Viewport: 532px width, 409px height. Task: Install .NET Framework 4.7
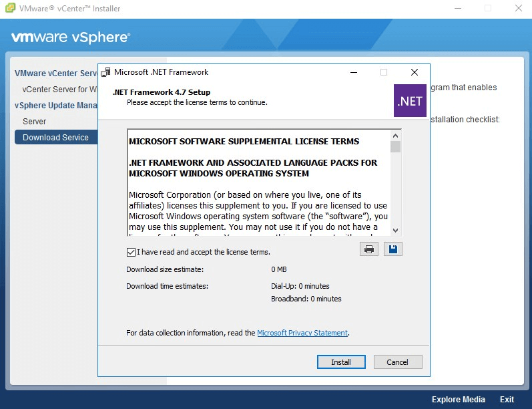pos(341,362)
